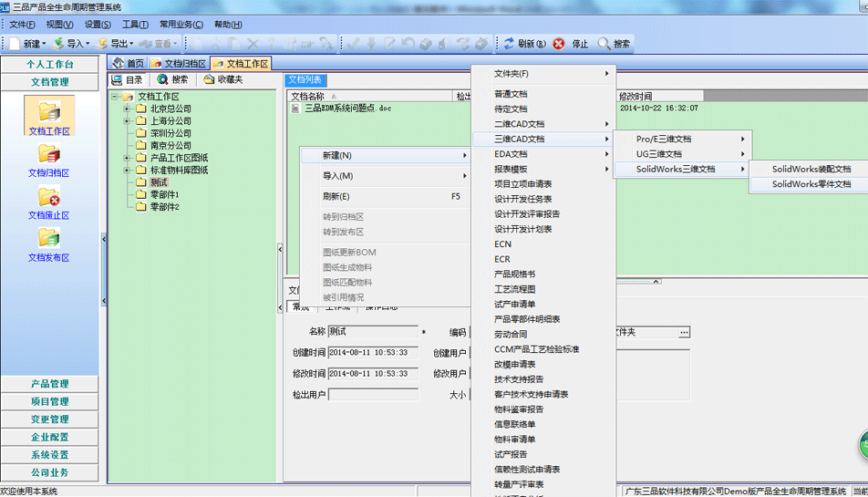Expand the 产品工作区图纸 tree node
868x497 pixels.
(x=128, y=158)
